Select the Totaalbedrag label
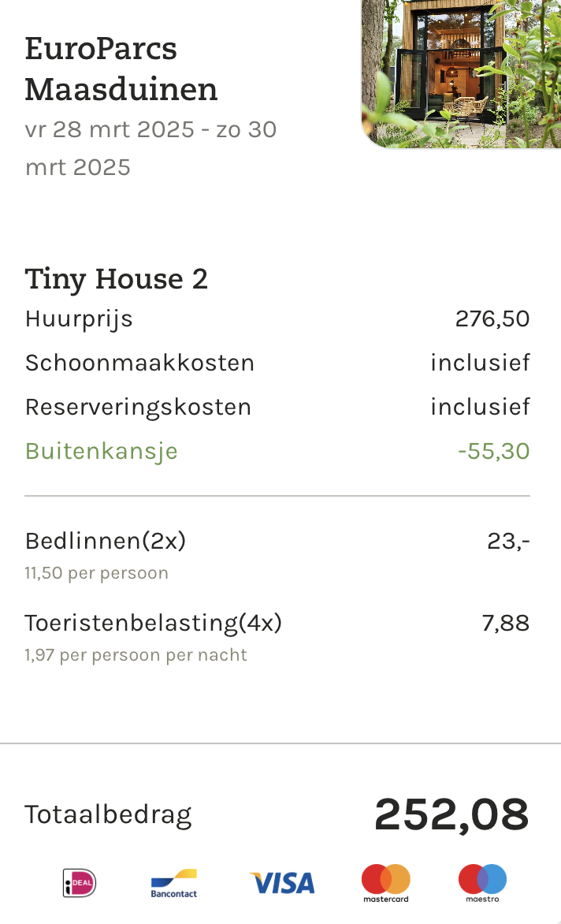The width and height of the screenshot is (561, 924). pos(108,815)
